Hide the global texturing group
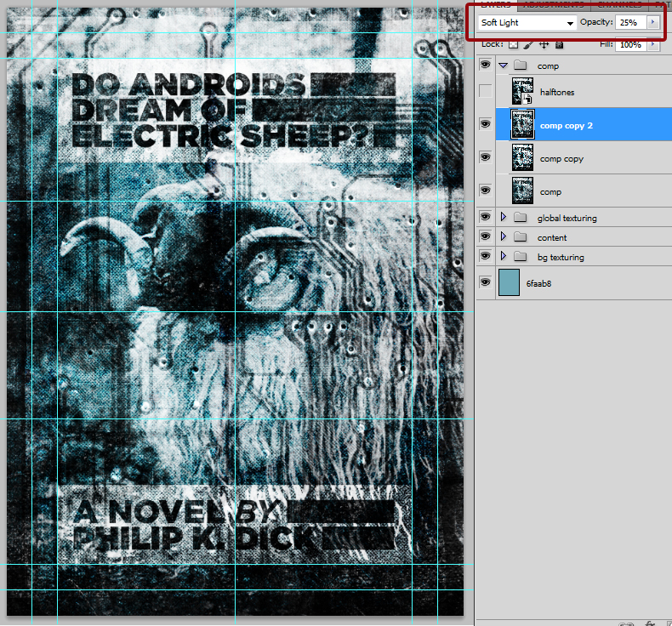672x626 pixels. (485, 217)
